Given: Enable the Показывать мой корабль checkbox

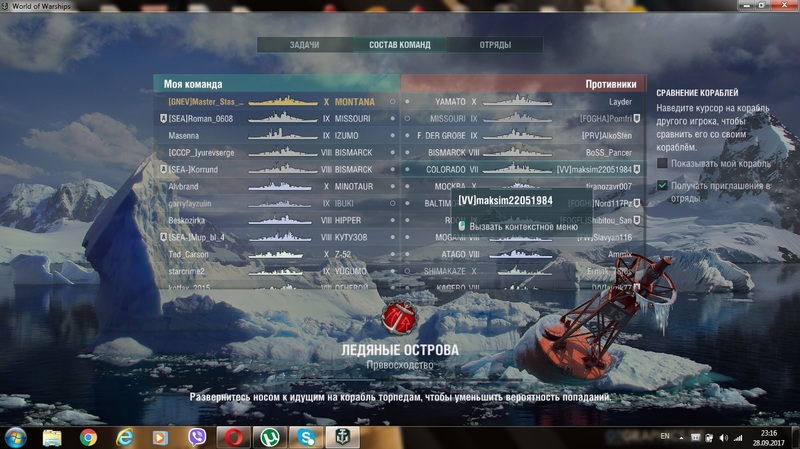Looking at the screenshot, I should click(x=662, y=163).
